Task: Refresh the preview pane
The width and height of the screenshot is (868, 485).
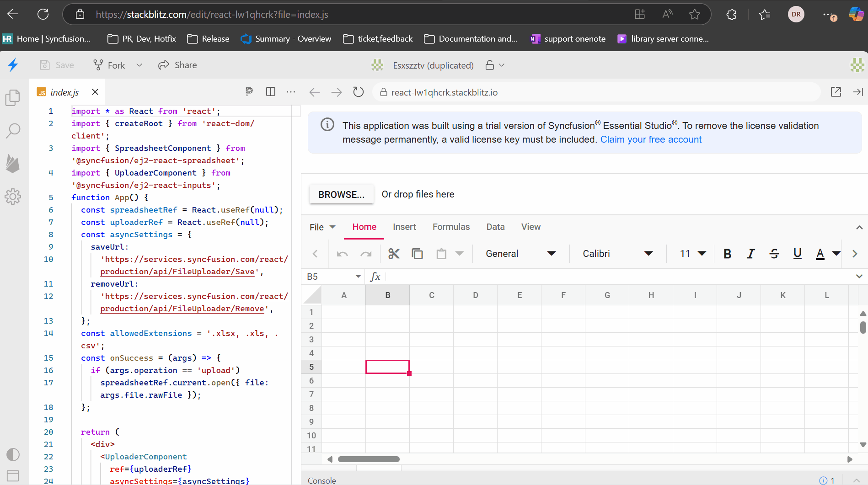Action: [358, 92]
